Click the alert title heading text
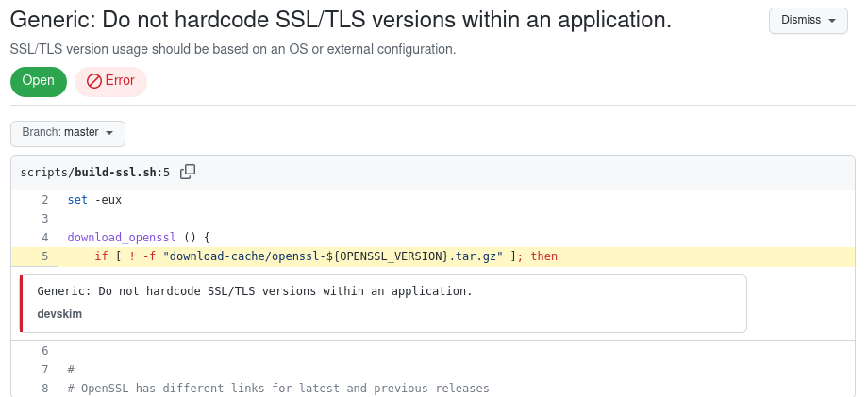 pos(341,21)
